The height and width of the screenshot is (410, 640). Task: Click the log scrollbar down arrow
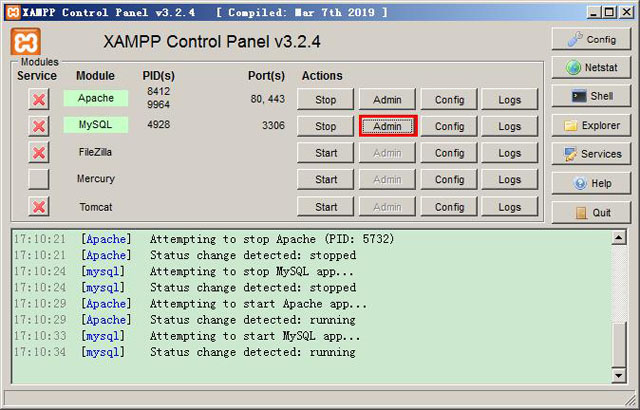tap(619, 375)
